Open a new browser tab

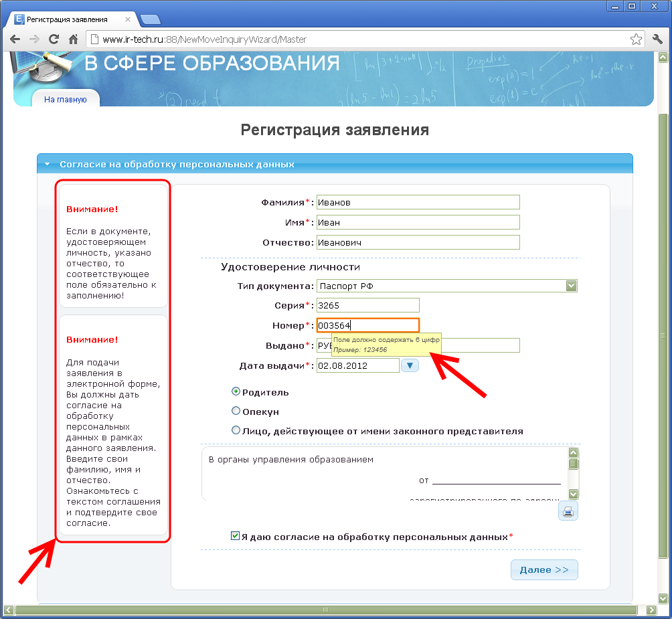(x=150, y=19)
